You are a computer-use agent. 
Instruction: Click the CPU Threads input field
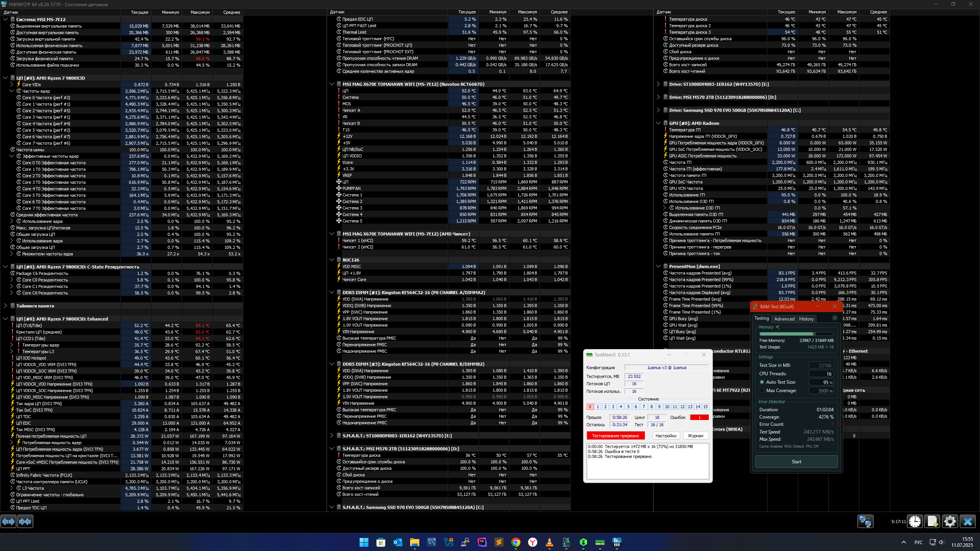coord(821,374)
